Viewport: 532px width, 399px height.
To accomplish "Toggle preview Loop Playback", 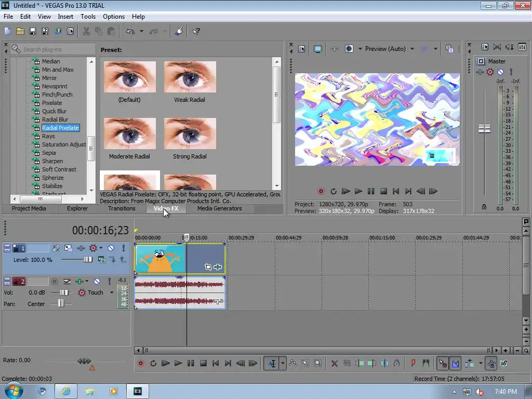I will [333, 191].
